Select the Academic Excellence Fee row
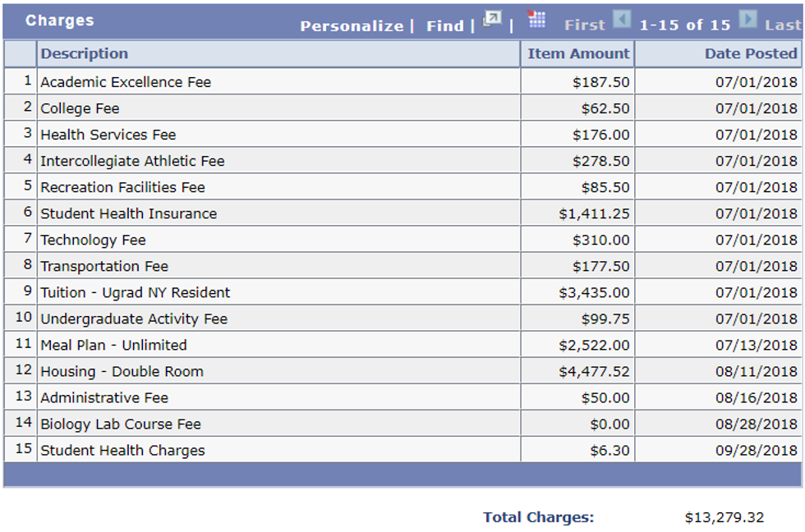805x532 pixels. point(126,82)
